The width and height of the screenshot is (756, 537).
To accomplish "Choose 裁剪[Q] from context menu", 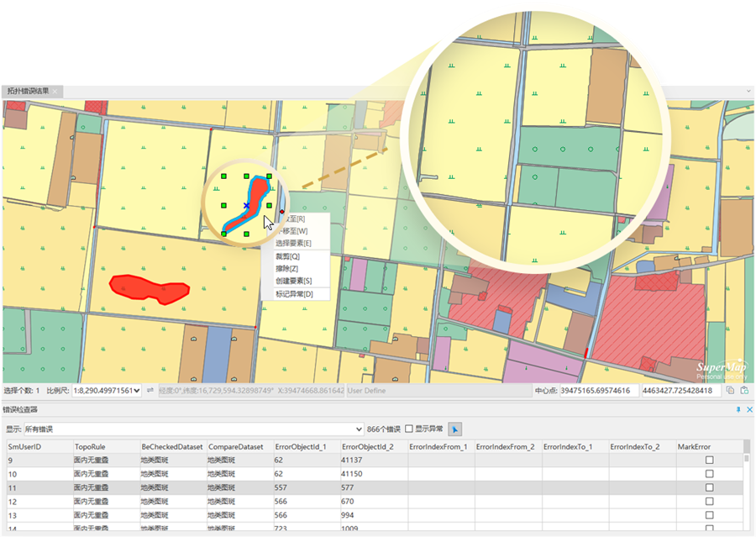I will click(x=288, y=256).
